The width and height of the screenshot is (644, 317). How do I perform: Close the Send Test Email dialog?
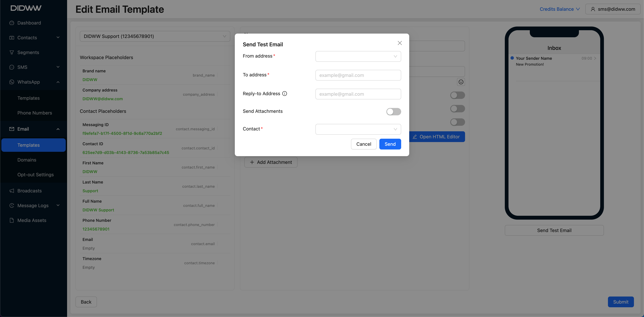399,43
